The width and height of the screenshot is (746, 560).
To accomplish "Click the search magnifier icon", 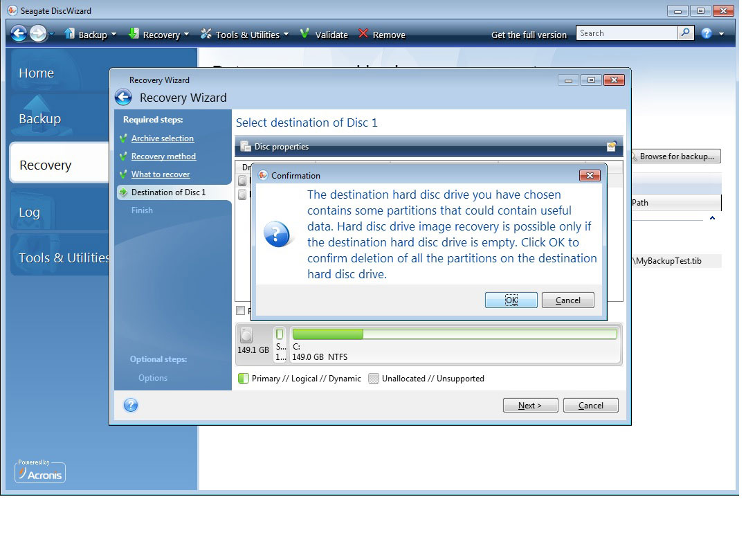I will tap(685, 33).
